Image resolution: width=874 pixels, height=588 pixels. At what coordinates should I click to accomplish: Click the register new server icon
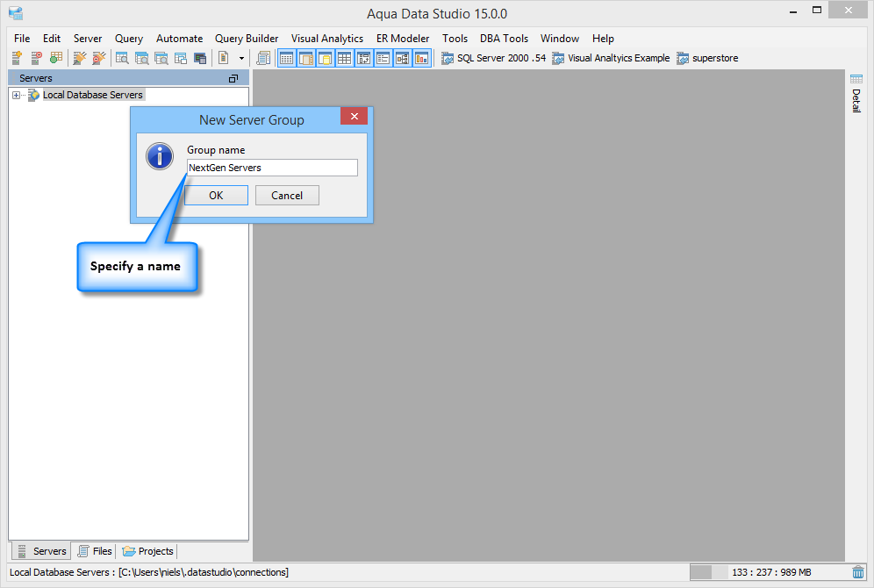[x=17, y=58]
